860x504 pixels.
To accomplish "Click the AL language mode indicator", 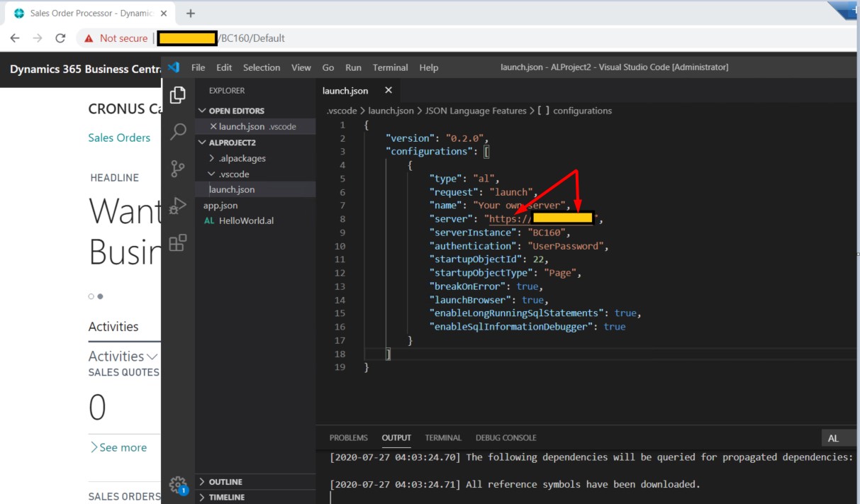I will 833,437.
